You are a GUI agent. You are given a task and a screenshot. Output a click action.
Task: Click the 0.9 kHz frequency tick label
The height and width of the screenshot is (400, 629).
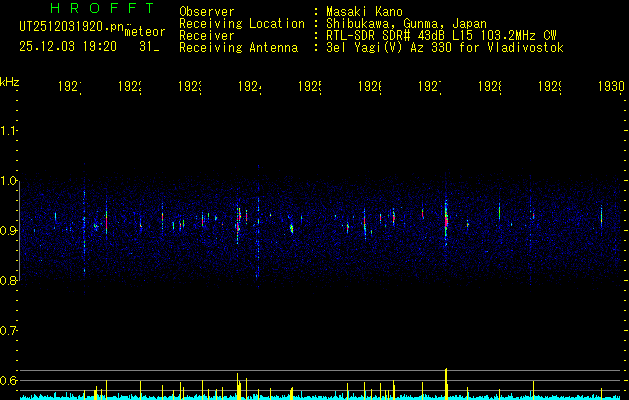pos(8,231)
